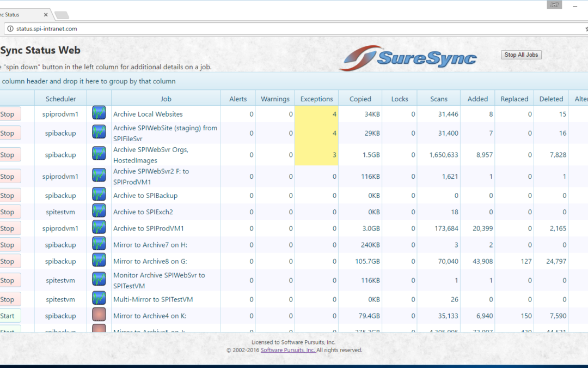Image resolution: width=588 pixels, height=368 pixels.
Task: Sort by the Exceptions column header
Action: click(316, 99)
